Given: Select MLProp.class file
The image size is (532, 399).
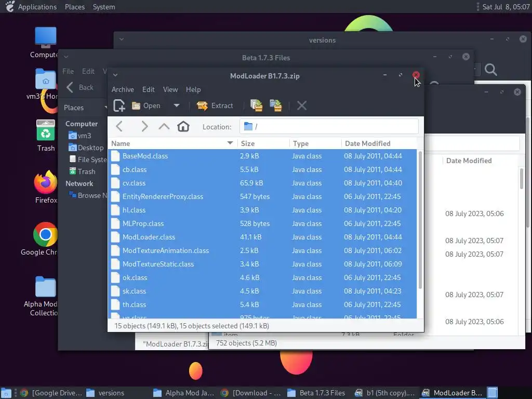Looking at the screenshot, I should click(262, 223).
